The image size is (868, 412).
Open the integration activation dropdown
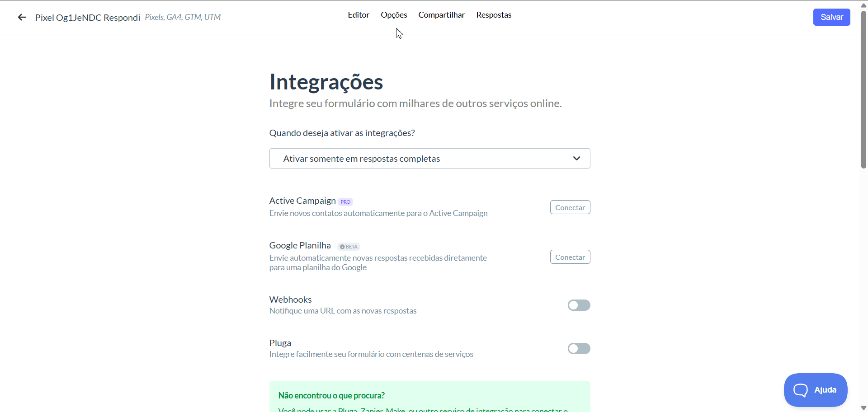pos(430,159)
